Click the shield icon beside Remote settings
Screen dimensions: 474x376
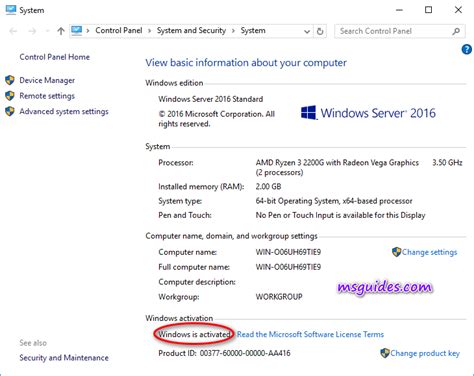coord(10,96)
